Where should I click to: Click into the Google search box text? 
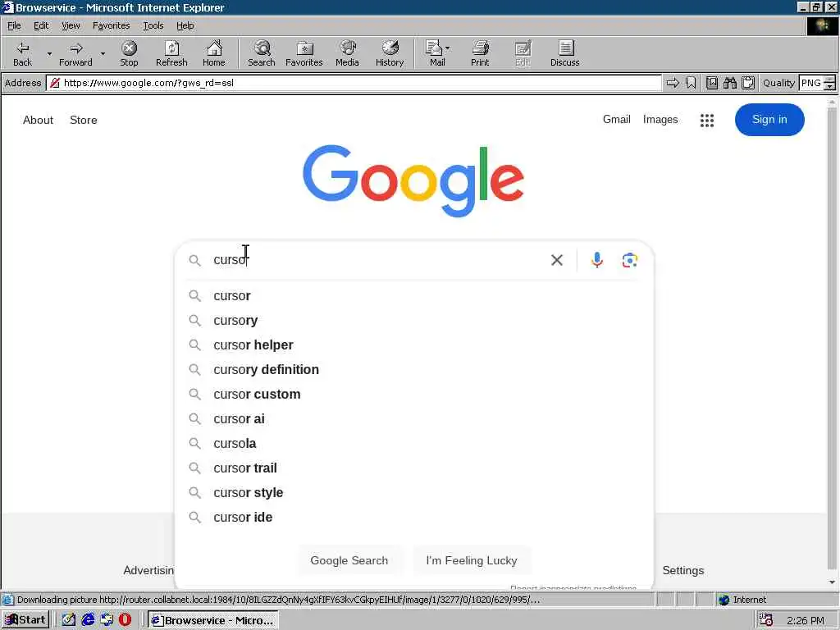[375, 260]
